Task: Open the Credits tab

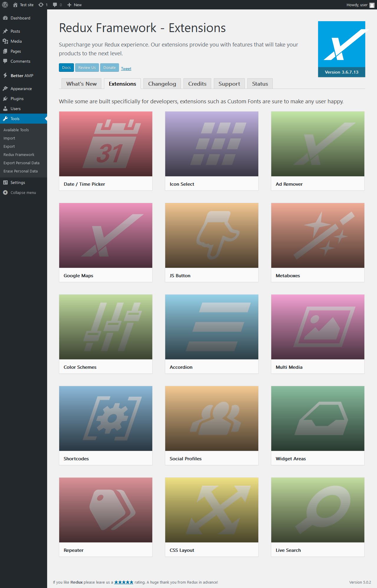Action: pyautogui.click(x=197, y=84)
